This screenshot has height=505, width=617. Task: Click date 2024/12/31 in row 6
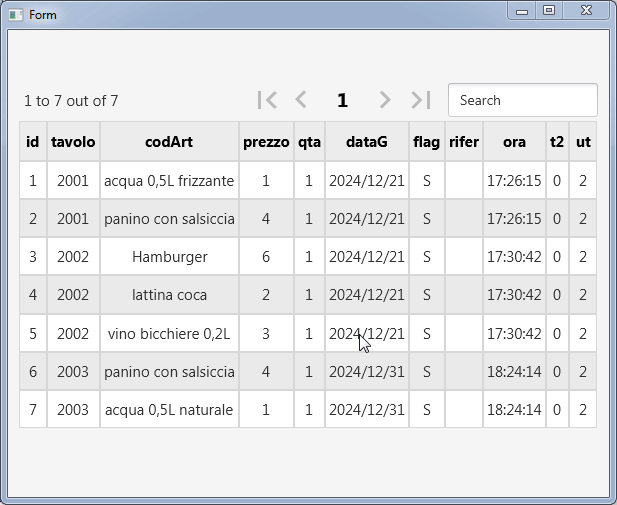point(367,372)
